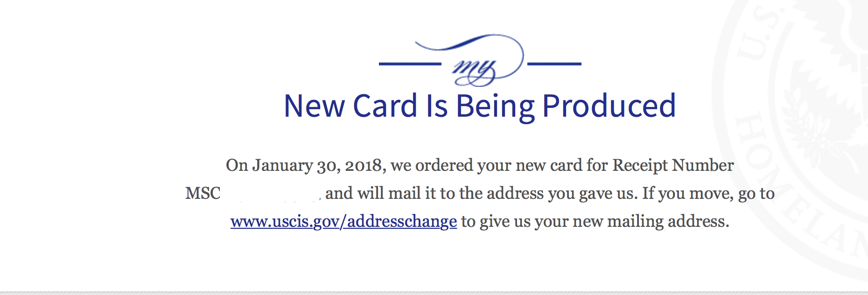Viewport: 868px width, 295px height.
Task: Click the word "Produced" in the heading
Action: click(x=609, y=105)
